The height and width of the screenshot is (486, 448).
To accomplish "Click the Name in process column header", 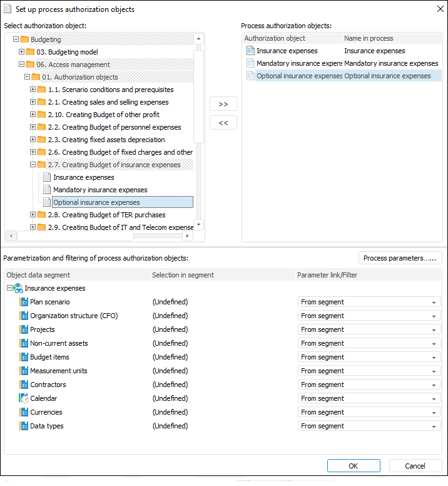I will [x=369, y=38].
